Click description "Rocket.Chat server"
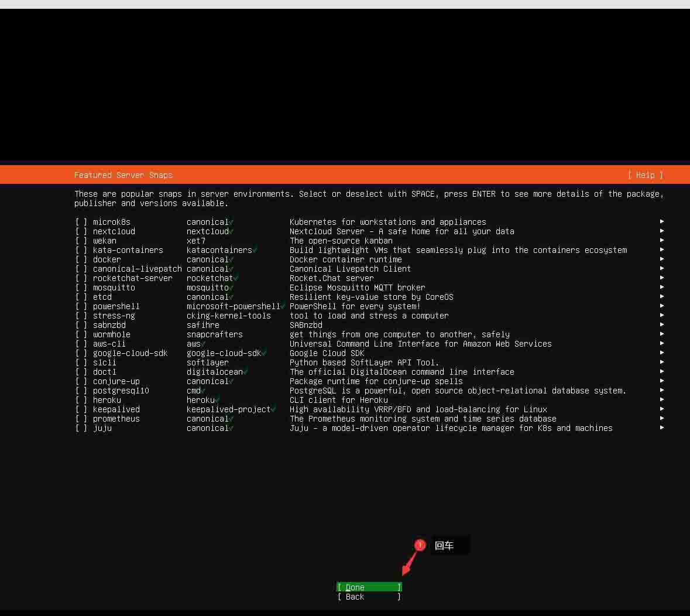The image size is (690, 616). pyautogui.click(x=332, y=278)
